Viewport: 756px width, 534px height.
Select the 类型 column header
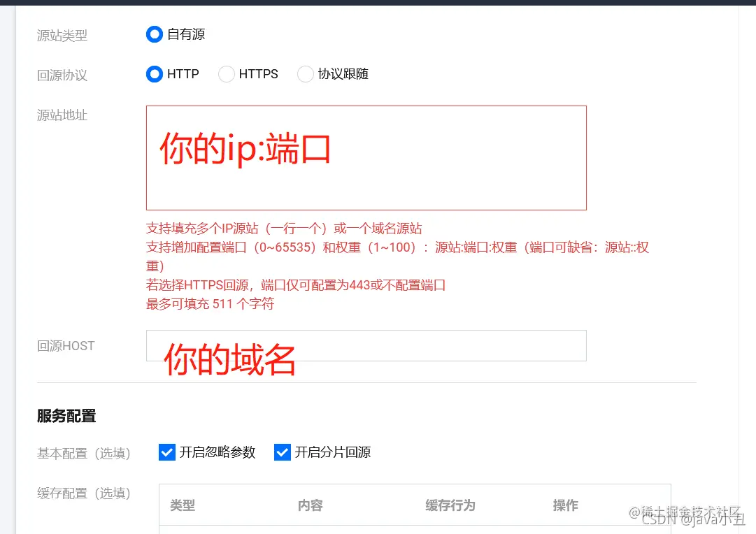pyautogui.click(x=183, y=505)
